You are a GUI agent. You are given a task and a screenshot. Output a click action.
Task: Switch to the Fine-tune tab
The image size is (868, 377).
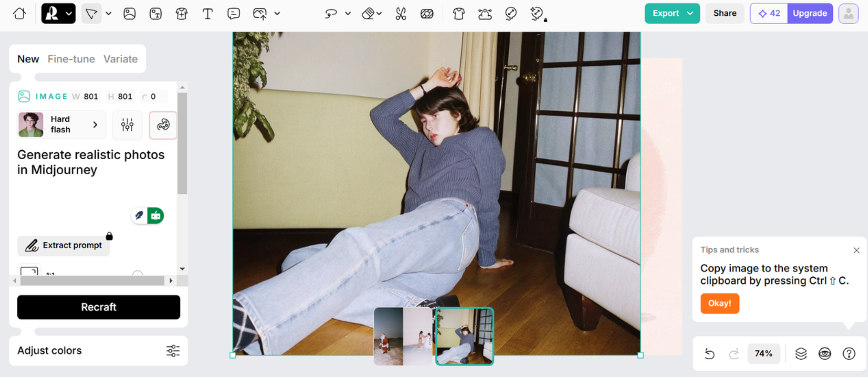point(72,59)
